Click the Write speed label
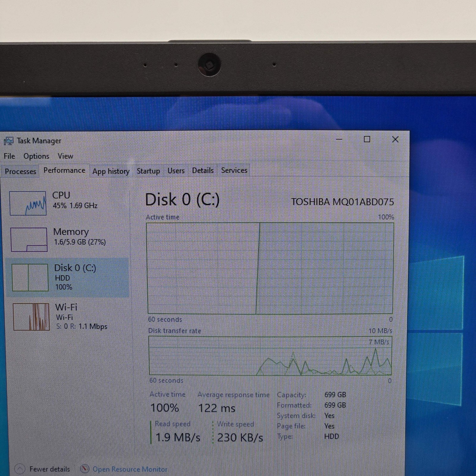This screenshot has width=476, height=476. pyautogui.click(x=235, y=424)
